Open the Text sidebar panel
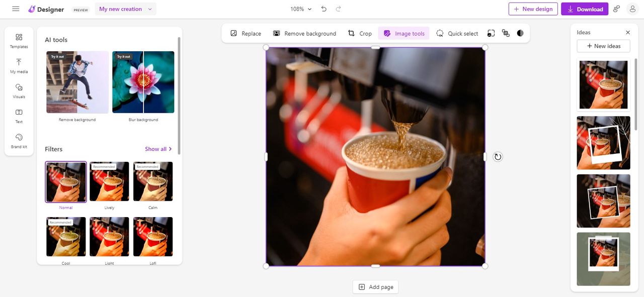 pos(19,116)
